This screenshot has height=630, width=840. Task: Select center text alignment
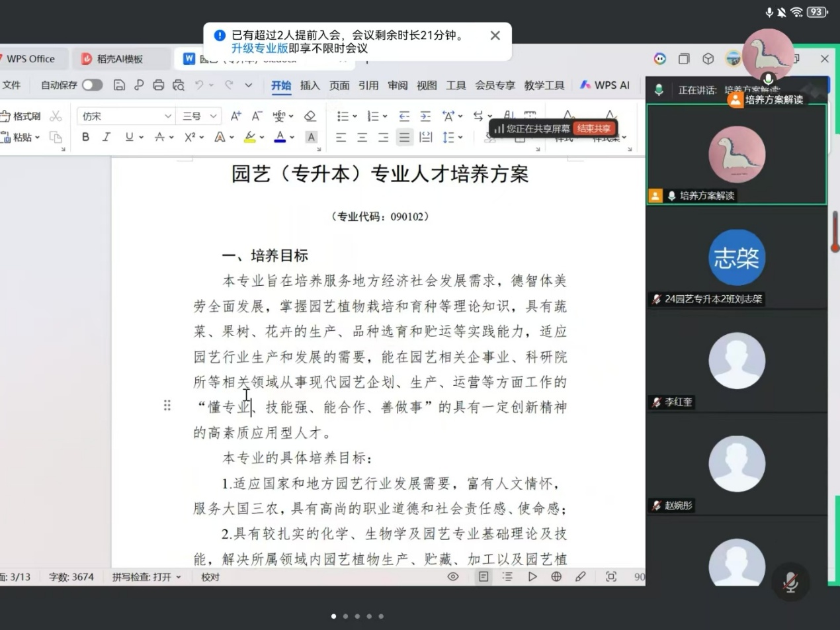[x=362, y=138]
